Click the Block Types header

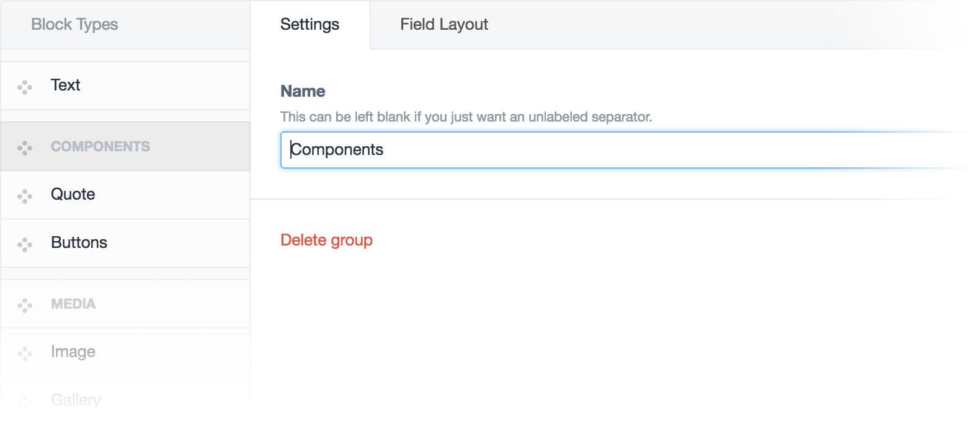coord(74,24)
